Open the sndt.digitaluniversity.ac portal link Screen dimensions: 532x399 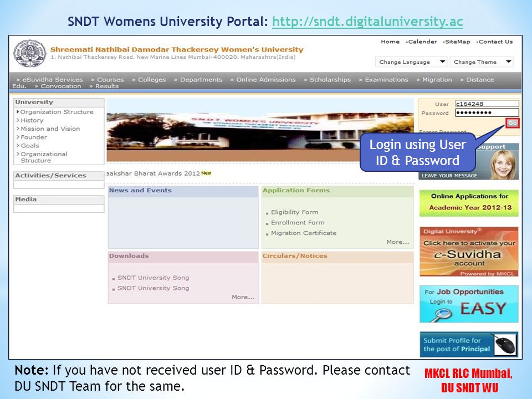367,22
